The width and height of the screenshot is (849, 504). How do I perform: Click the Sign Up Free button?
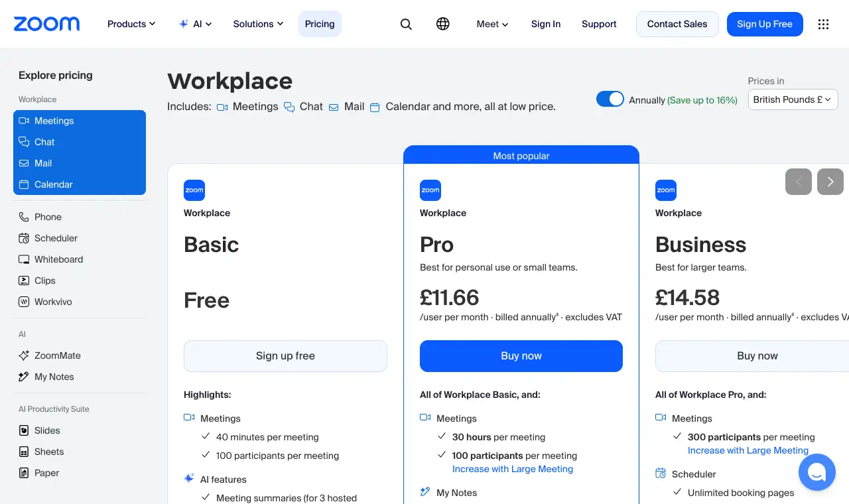[765, 24]
